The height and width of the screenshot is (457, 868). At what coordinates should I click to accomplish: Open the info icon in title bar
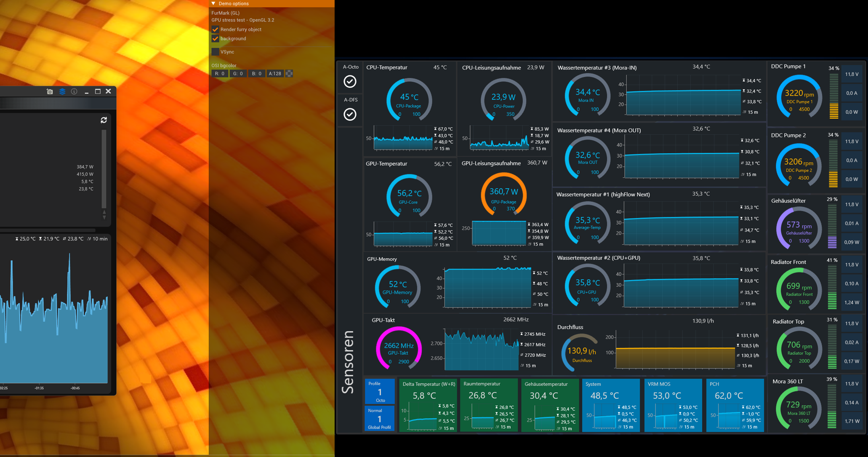74,91
